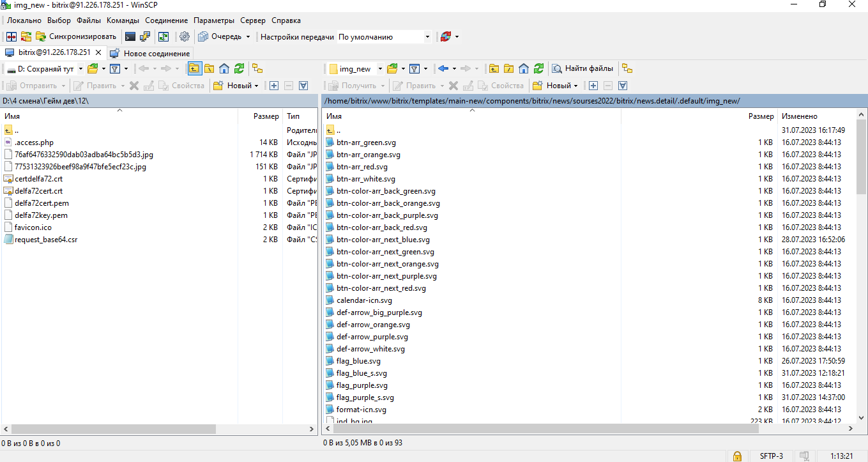This screenshot has width=868, height=462.
Task: Refresh the remote panel
Action: click(538, 68)
